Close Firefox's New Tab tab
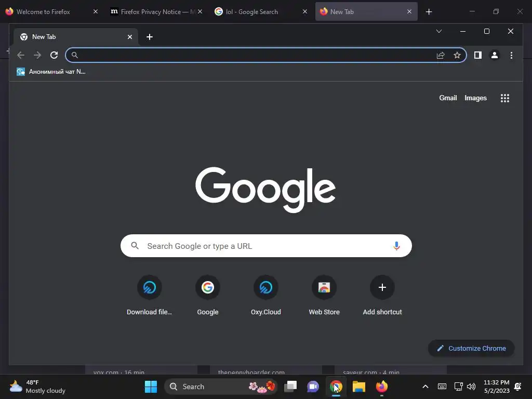532x399 pixels. pyautogui.click(x=409, y=11)
